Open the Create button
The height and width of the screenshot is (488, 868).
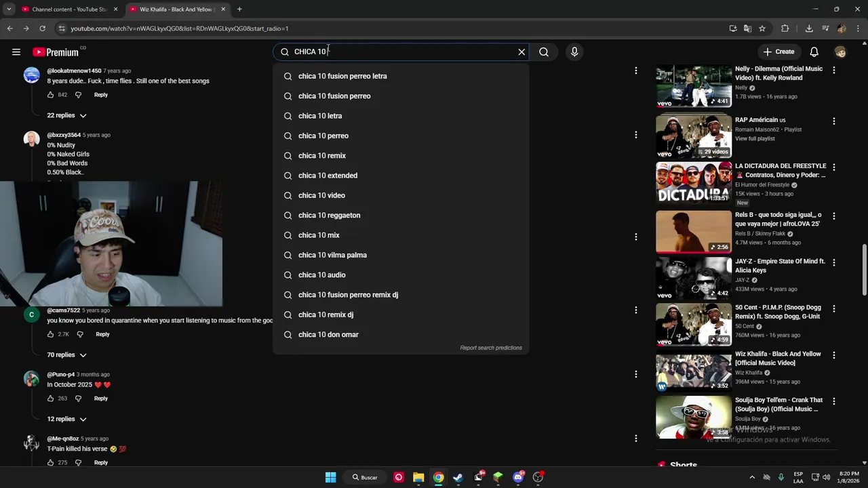point(778,52)
